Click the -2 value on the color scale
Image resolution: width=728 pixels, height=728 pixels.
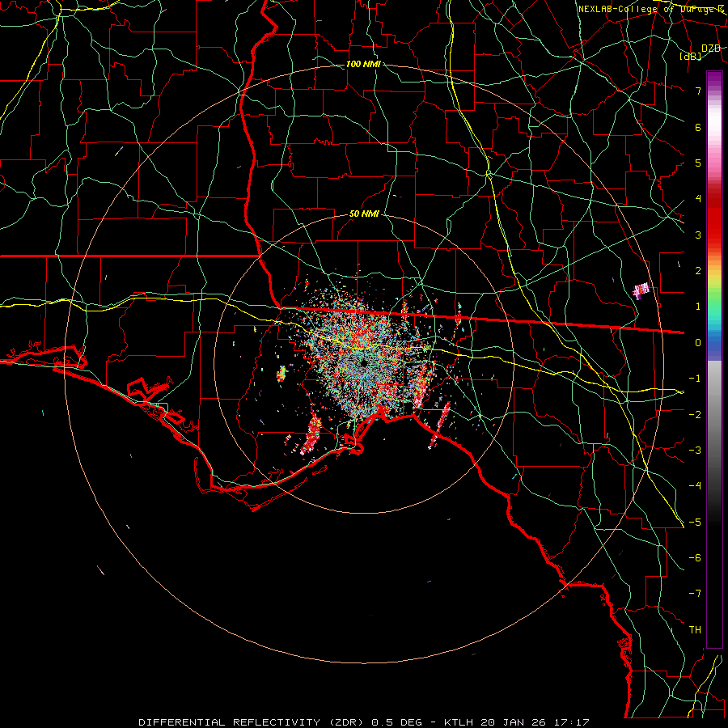[x=695, y=414]
